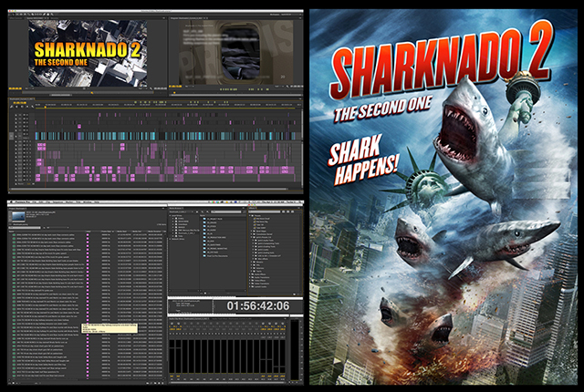This screenshot has height=392, width=584.
Task: Select the Audio Clip Mixer tab
Action: tap(189, 319)
